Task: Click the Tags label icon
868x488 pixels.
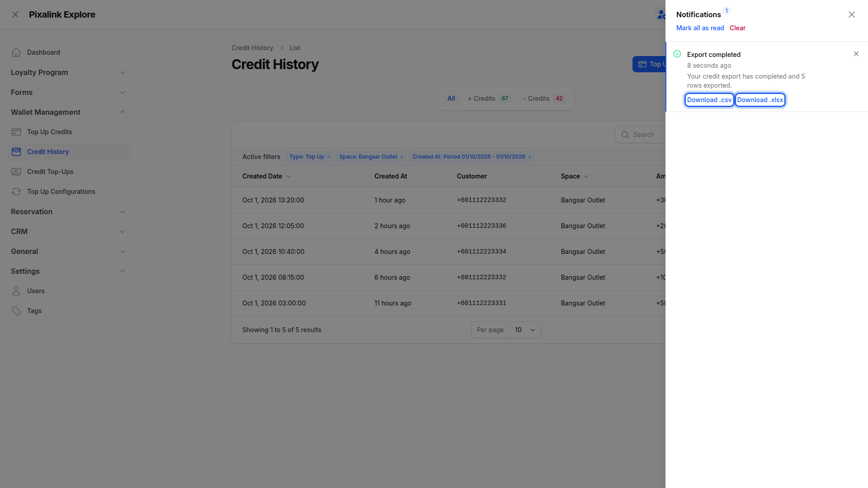Action: click(x=16, y=311)
